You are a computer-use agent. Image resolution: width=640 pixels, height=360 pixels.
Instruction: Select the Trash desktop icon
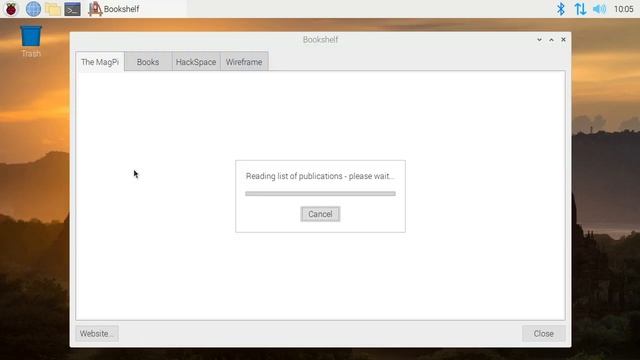click(31, 41)
